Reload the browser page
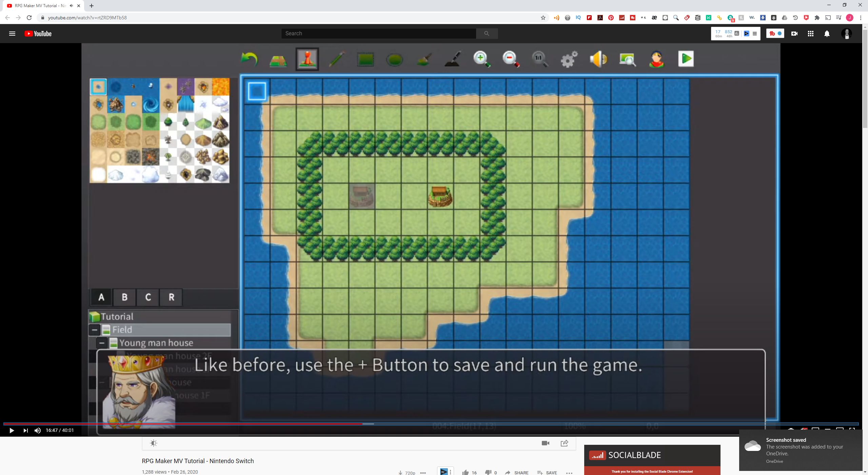868x475 pixels. point(29,18)
